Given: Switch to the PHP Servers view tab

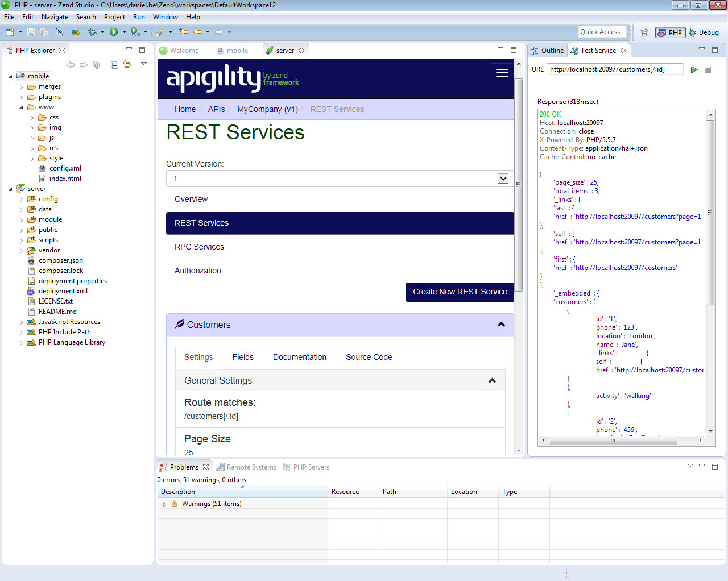Looking at the screenshot, I should [x=307, y=467].
